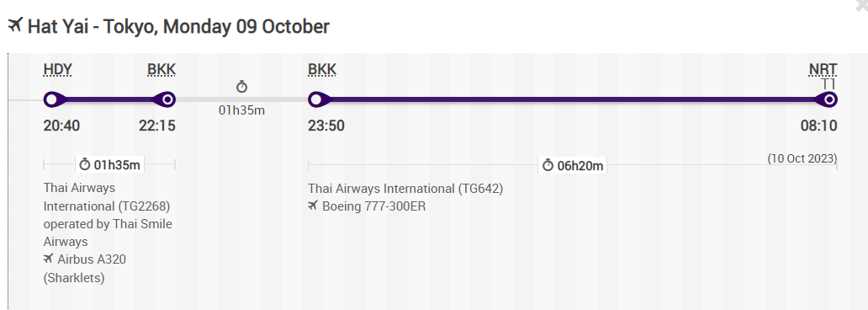Click the (10 Oct 2023) arrival date note

(x=802, y=158)
